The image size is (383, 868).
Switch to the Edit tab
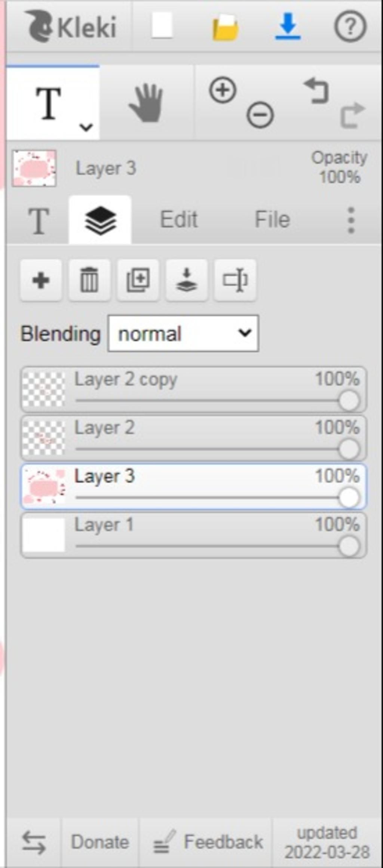[178, 219]
